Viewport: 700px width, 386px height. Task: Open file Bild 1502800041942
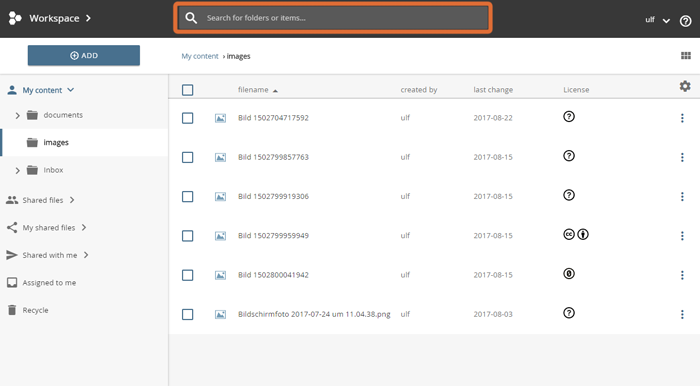273,275
